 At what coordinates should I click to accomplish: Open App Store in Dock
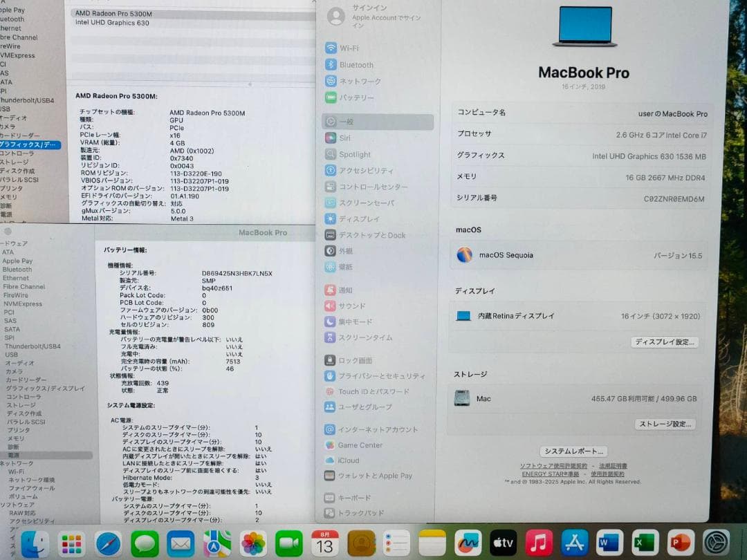tap(575, 543)
